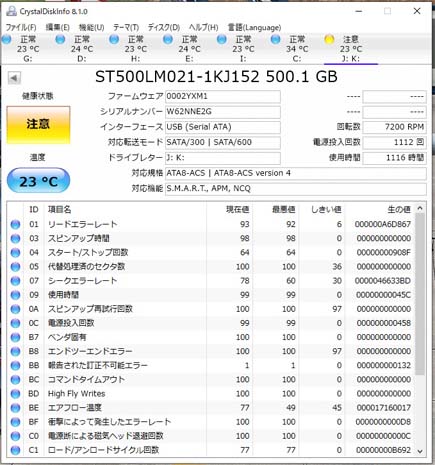Minimize the CrystalDiskInfo window
This screenshot has width=435, height=465.
pos(359,11)
